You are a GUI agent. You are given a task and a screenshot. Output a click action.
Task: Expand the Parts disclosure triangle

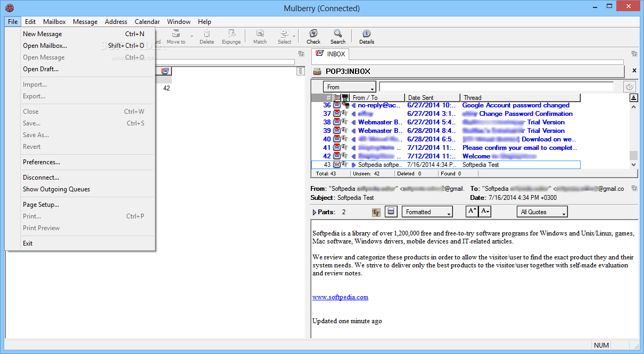[x=315, y=212]
